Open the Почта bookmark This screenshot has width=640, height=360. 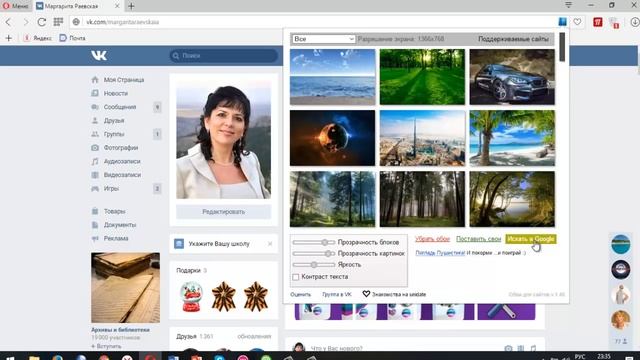coord(73,38)
